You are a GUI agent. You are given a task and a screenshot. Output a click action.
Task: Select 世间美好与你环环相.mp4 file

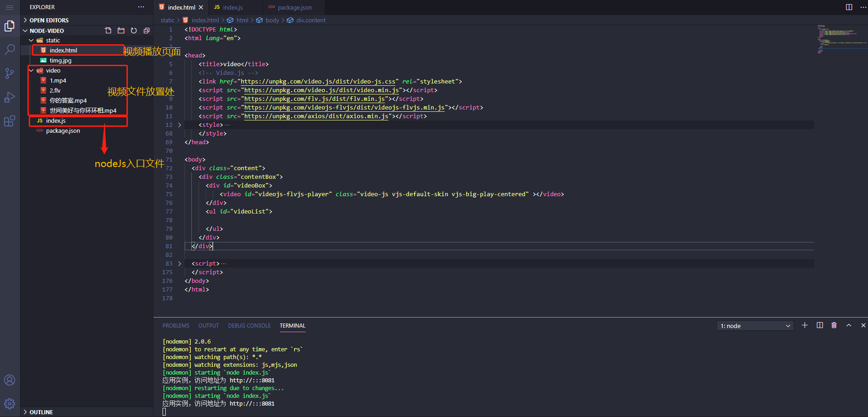83,110
